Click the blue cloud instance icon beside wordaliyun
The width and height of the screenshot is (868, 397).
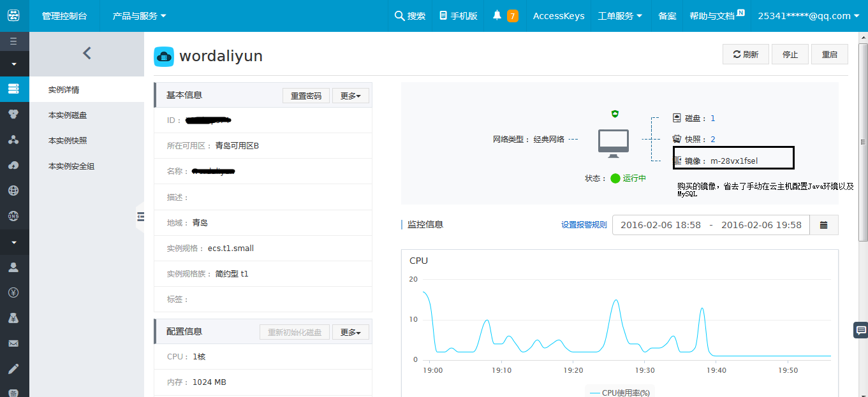164,57
